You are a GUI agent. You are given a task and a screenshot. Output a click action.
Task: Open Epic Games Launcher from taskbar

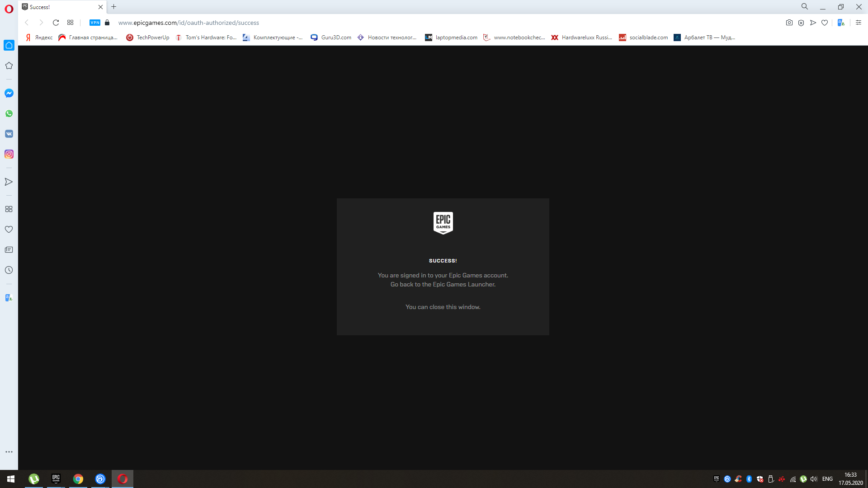coord(56,479)
